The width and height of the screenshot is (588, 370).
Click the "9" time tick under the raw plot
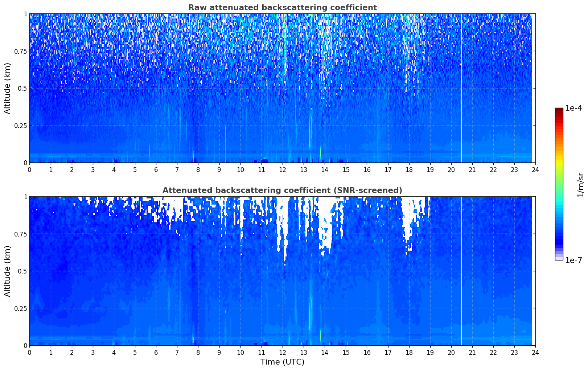(219, 169)
